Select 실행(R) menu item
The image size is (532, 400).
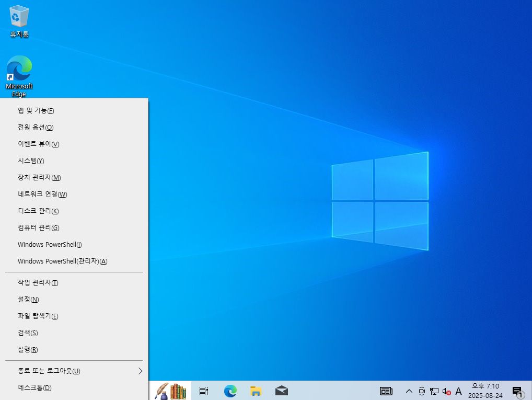click(x=74, y=349)
